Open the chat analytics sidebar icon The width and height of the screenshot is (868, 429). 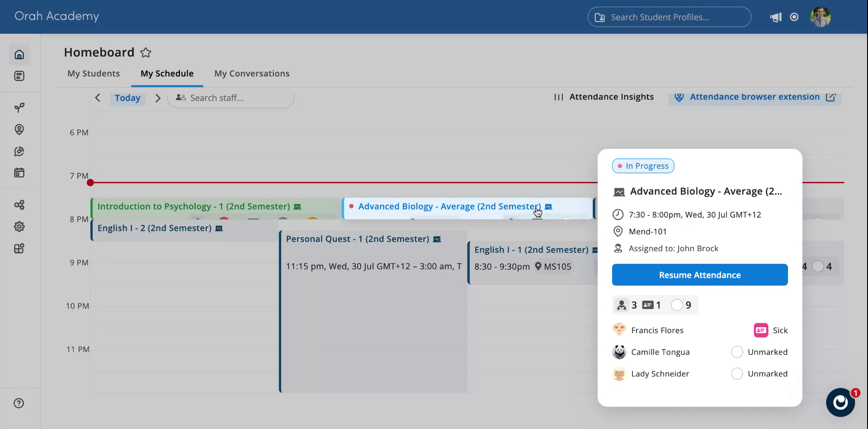click(x=19, y=151)
